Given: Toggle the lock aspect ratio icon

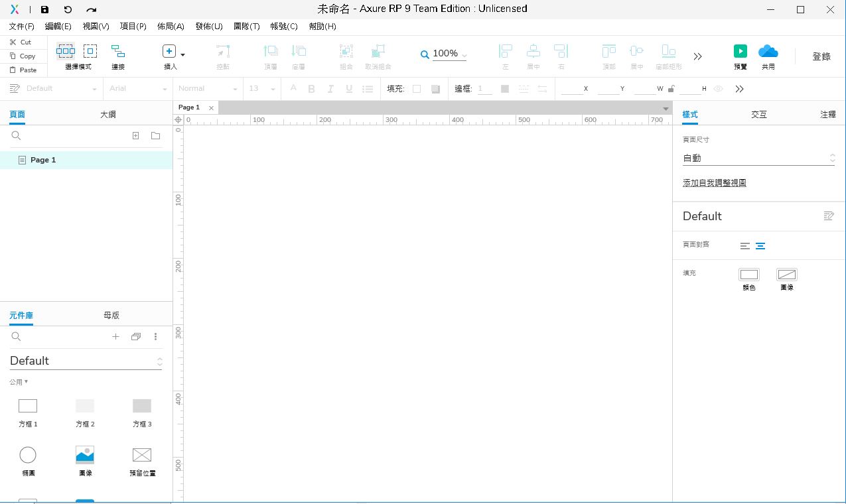Looking at the screenshot, I should tap(671, 89).
